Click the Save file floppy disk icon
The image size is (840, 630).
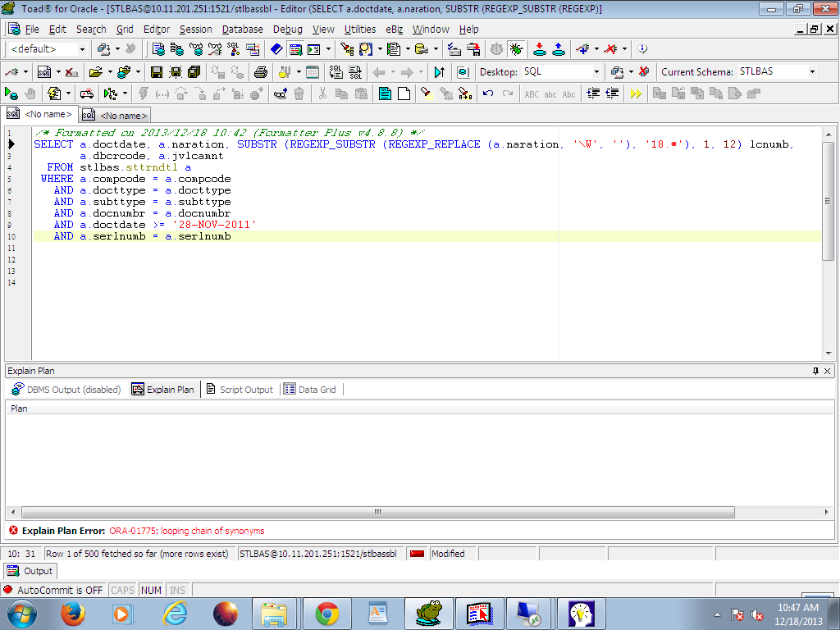(x=157, y=72)
